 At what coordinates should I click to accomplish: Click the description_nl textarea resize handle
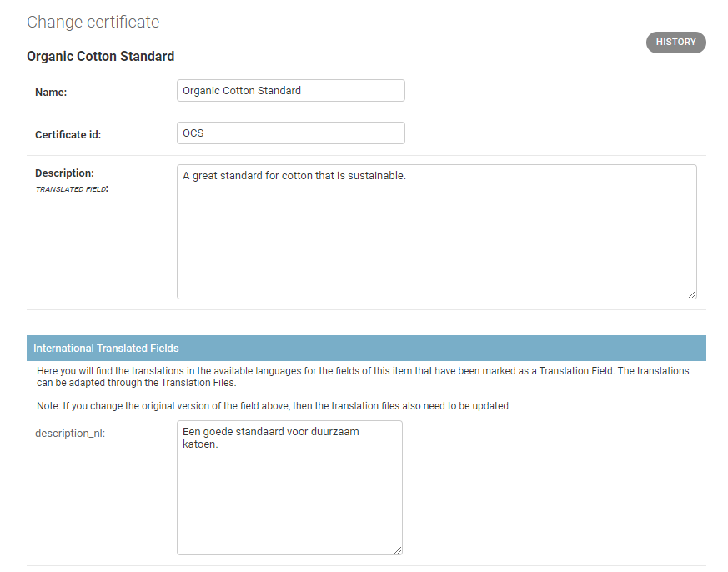pos(398,549)
